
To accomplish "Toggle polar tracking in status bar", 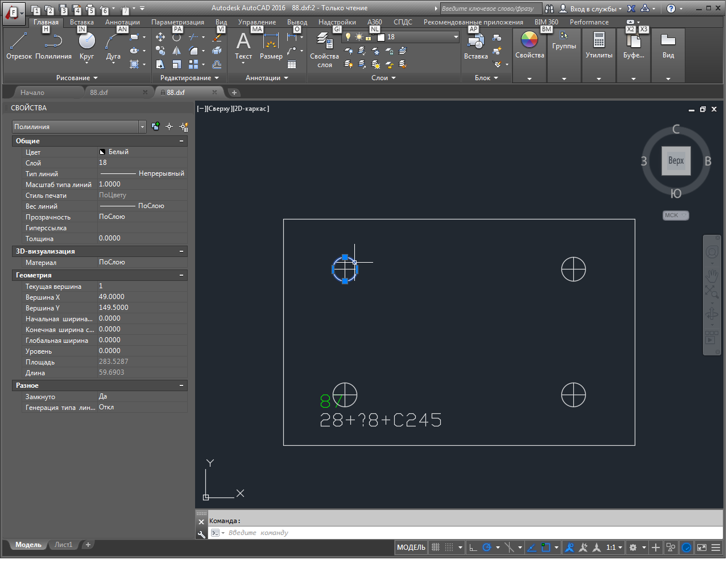I will click(x=487, y=548).
